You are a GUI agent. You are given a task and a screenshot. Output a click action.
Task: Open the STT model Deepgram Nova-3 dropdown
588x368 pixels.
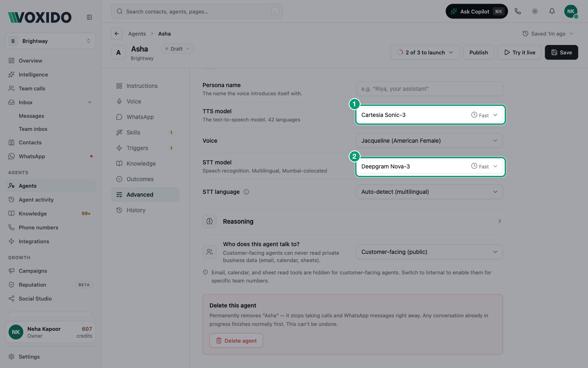click(430, 166)
